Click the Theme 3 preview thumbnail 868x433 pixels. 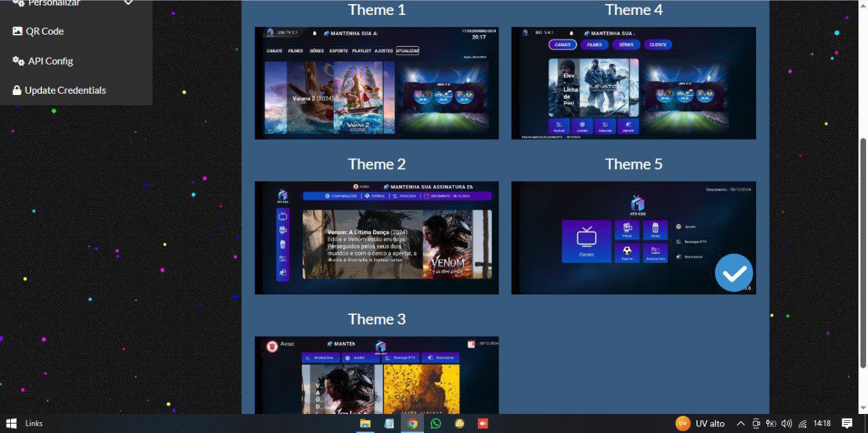pos(376,375)
